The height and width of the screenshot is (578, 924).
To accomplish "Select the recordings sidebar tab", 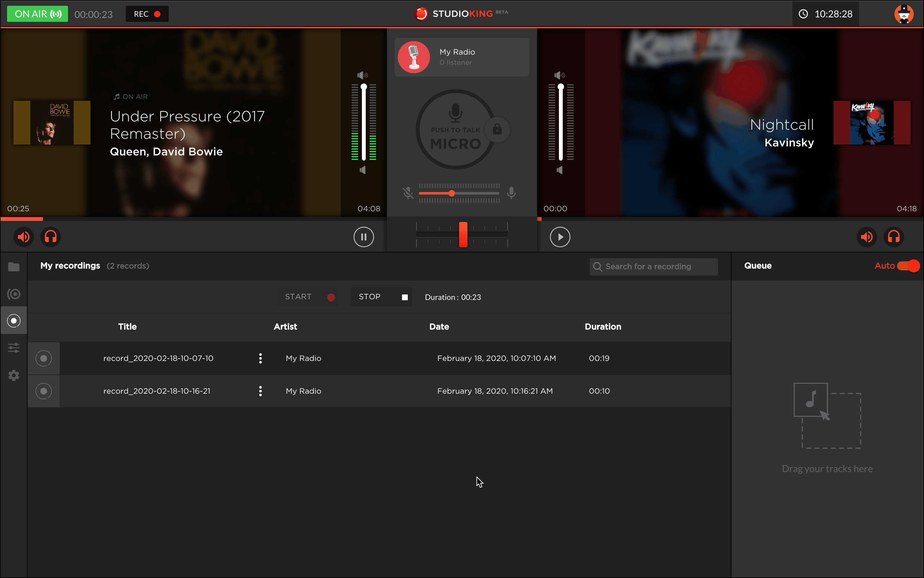I will [14, 321].
